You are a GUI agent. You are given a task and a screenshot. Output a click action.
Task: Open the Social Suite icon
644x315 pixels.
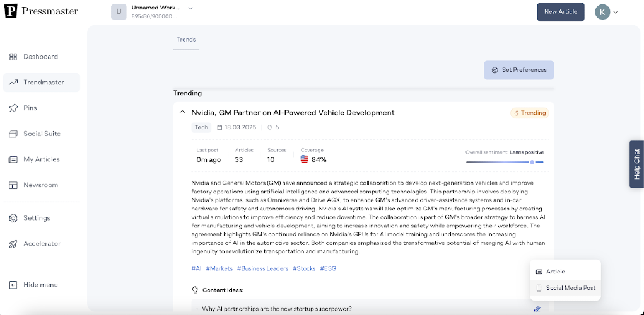pos(13,134)
